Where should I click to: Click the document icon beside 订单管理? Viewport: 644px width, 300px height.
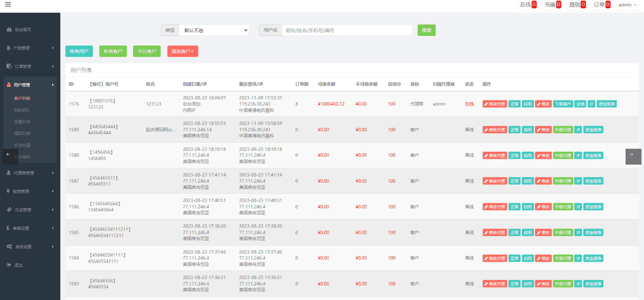point(9,66)
